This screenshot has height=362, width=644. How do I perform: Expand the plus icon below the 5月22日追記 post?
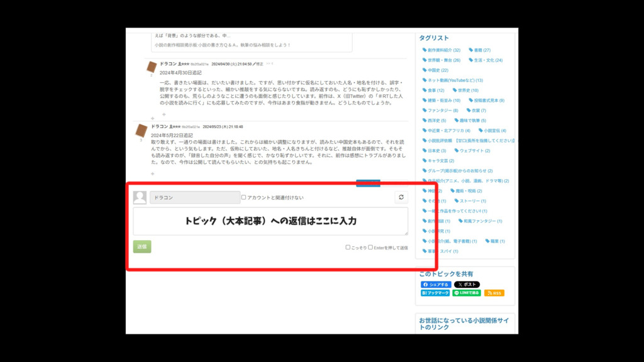152,174
